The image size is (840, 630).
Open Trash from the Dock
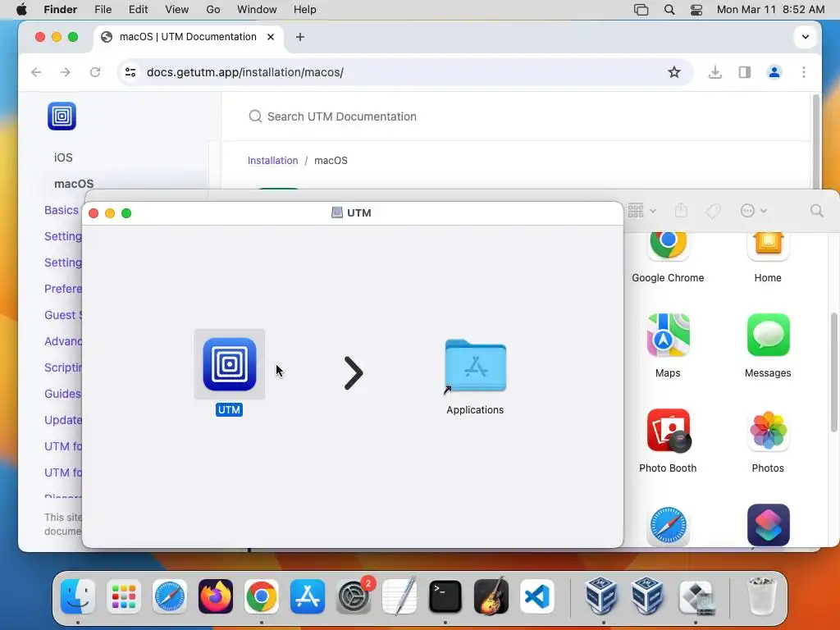761,596
